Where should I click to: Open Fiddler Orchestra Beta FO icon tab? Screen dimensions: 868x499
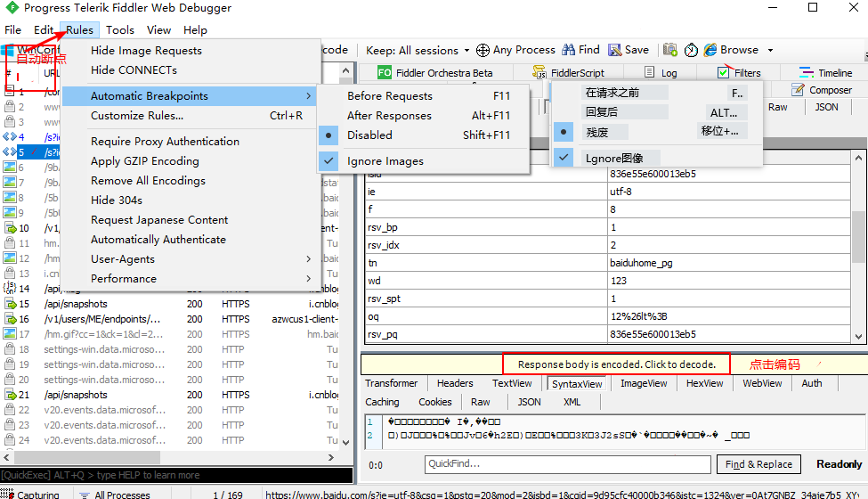coord(385,72)
